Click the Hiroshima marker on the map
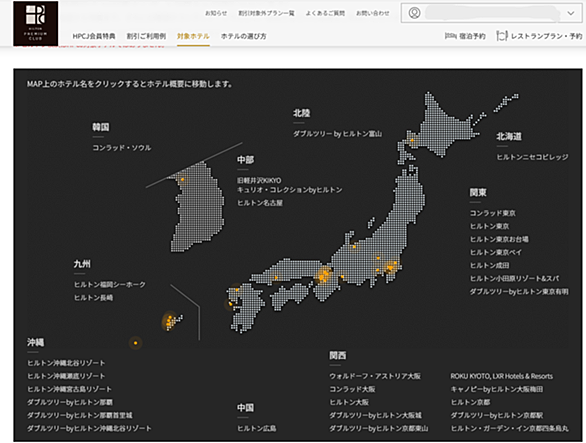Viewport: 586px width, 443px height. [x=276, y=278]
